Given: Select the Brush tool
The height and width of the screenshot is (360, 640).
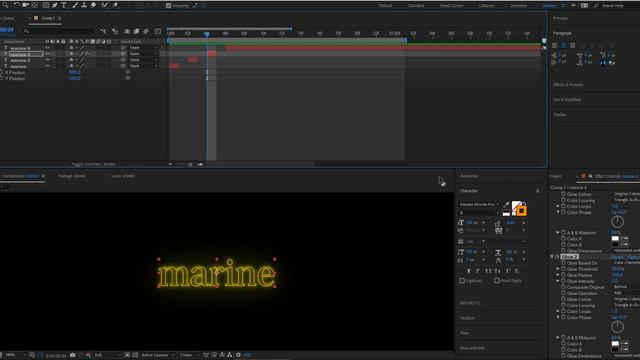Looking at the screenshot, I should 75,5.
